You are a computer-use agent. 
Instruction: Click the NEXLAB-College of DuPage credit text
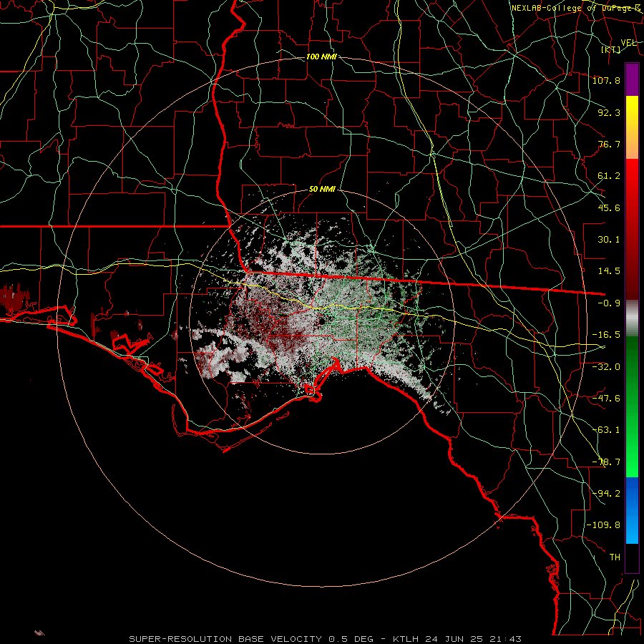pyautogui.click(x=575, y=8)
